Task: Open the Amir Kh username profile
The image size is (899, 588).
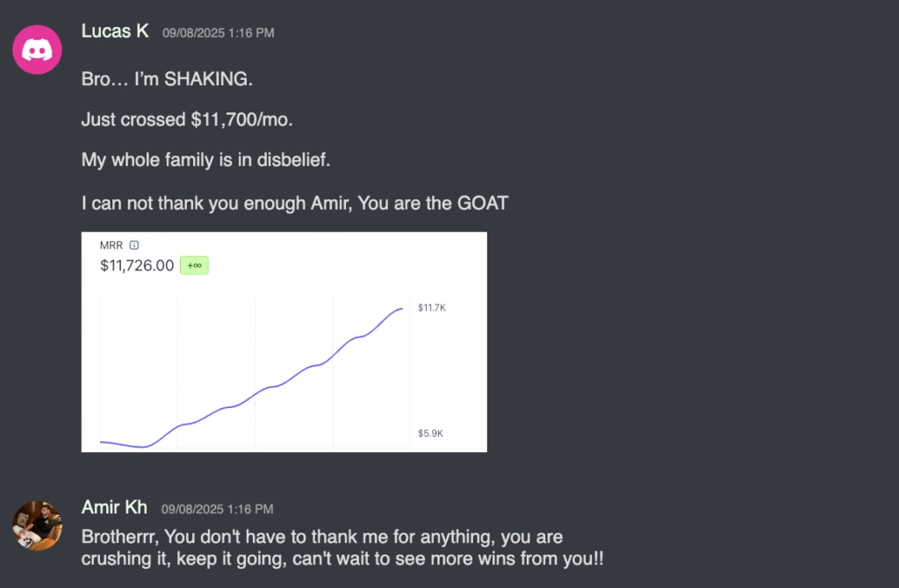Action: (x=114, y=507)
